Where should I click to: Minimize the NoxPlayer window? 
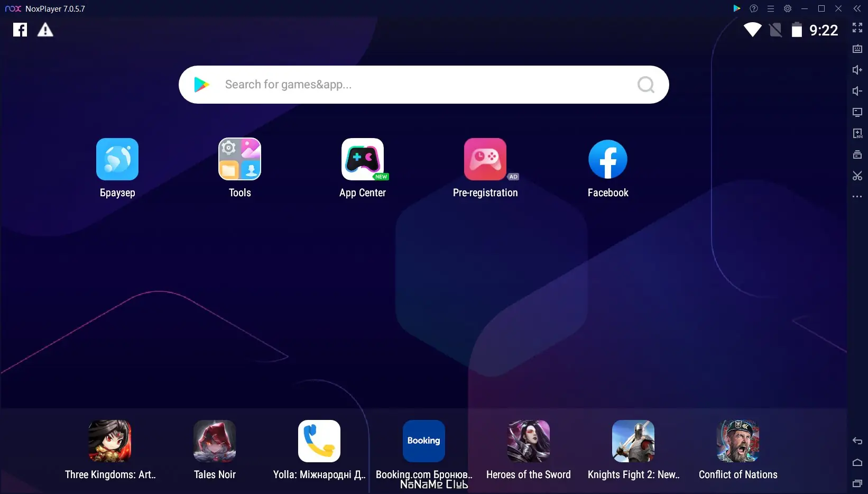click(x=805, y=8)
